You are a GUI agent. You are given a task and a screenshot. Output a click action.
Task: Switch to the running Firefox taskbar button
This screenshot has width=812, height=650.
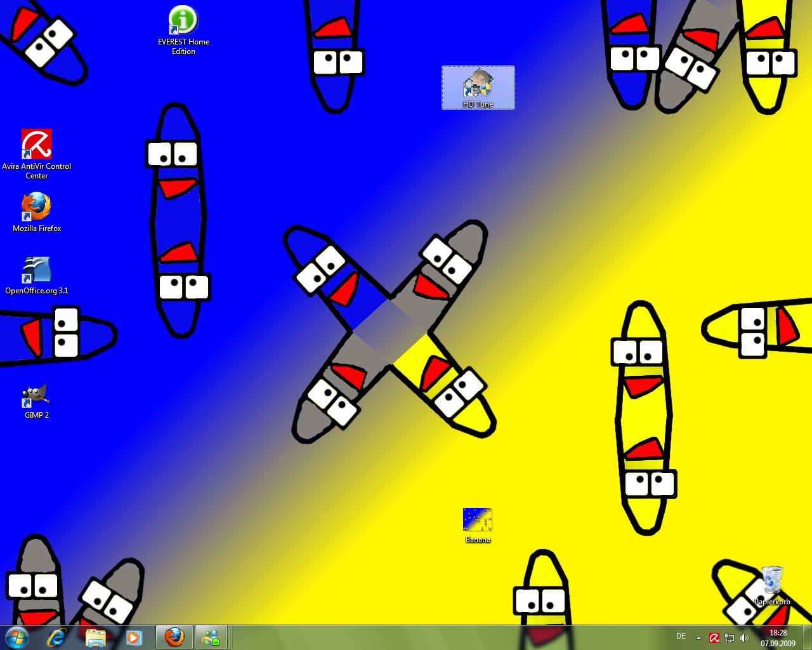[174, 637]
